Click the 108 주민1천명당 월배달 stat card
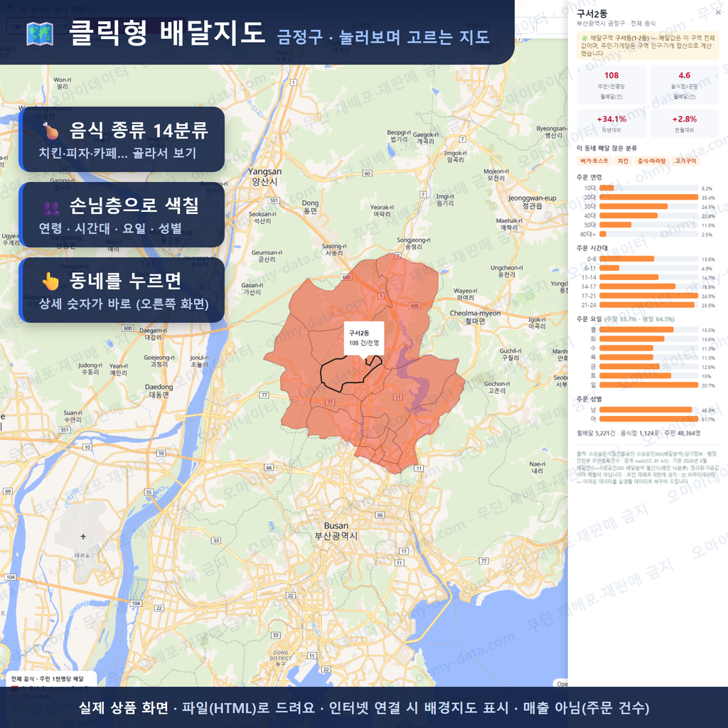728x728 pixels. click(611, 85)
